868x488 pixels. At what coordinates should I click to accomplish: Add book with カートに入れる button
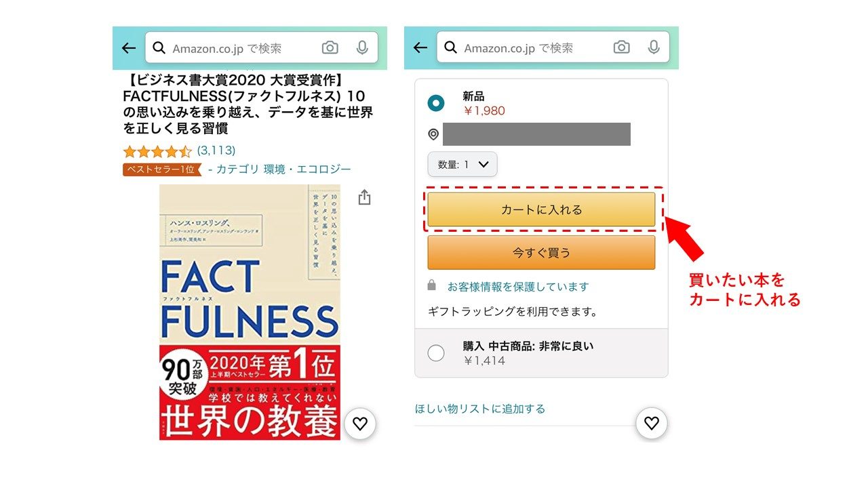click(x=541, y=209)
